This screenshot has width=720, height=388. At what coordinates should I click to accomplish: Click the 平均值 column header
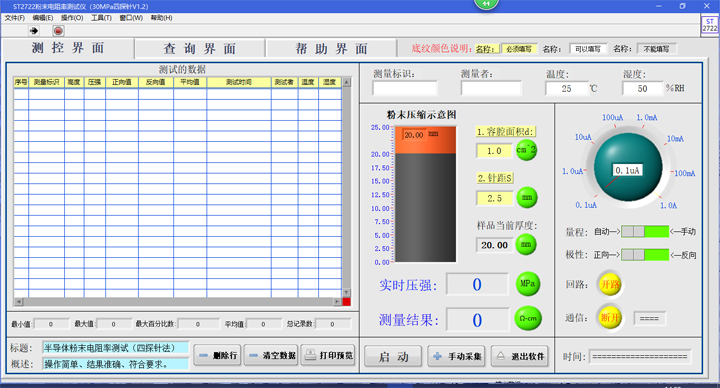pos(190,82)
